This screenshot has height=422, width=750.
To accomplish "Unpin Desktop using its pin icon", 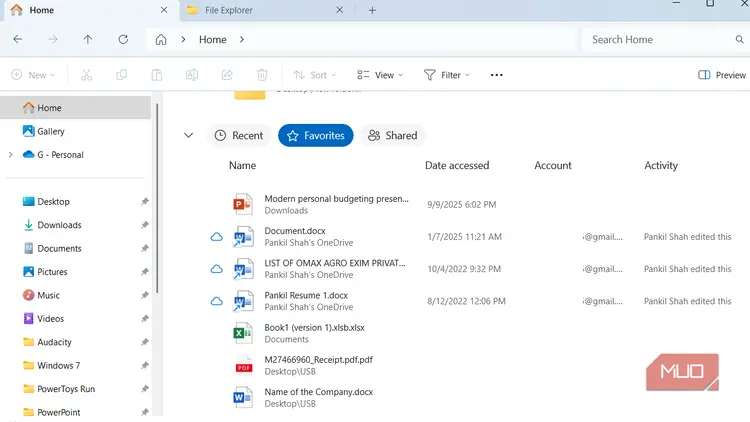I will [144, 201].
